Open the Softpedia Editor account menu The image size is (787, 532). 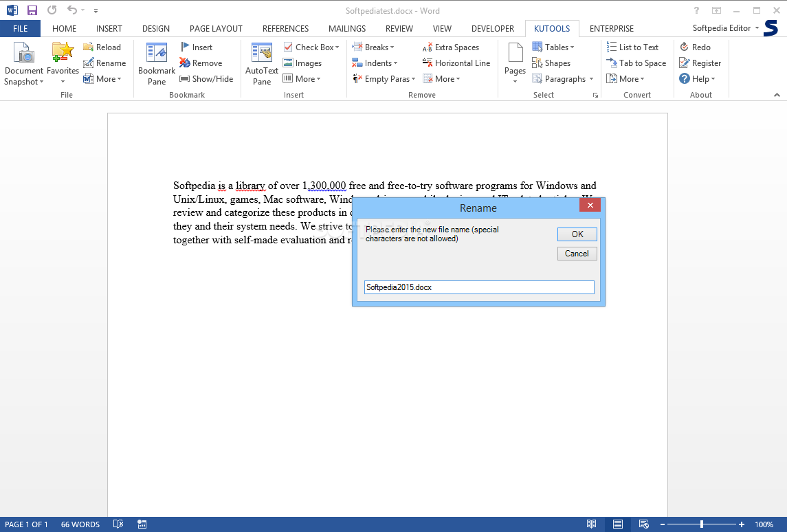[726, 28]
